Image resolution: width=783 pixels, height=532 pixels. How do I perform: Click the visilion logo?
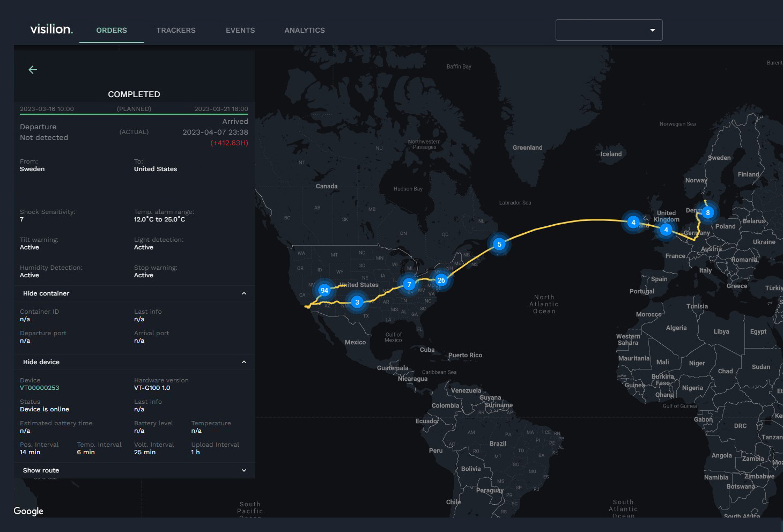click(x=51, y=29)
